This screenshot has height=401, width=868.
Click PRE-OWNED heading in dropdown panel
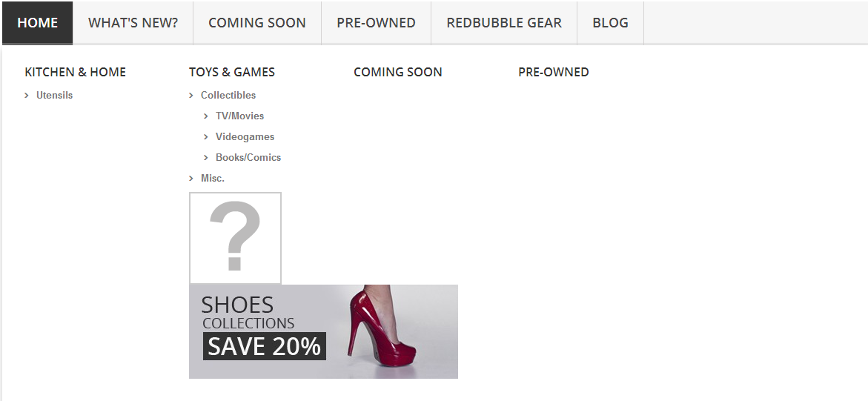point(554,72)
